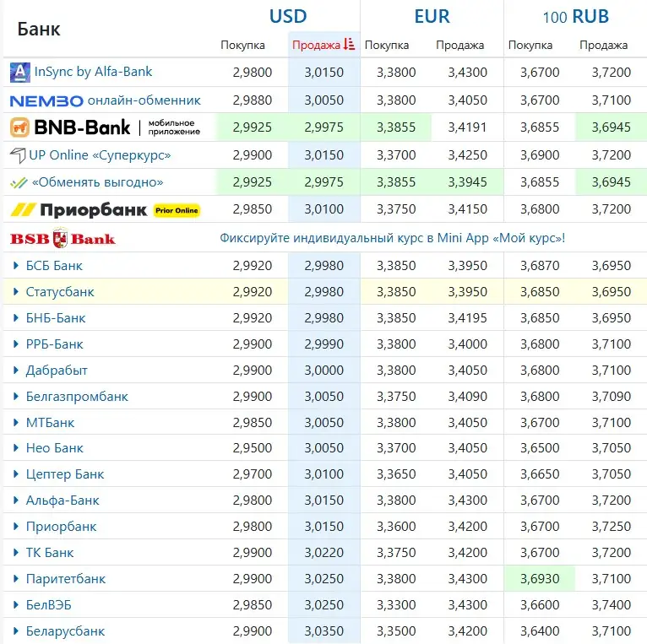The height and width of the screenshot is (644, 647).
Task: Open the Альфа-Банк link
Action: click(63, 501)
